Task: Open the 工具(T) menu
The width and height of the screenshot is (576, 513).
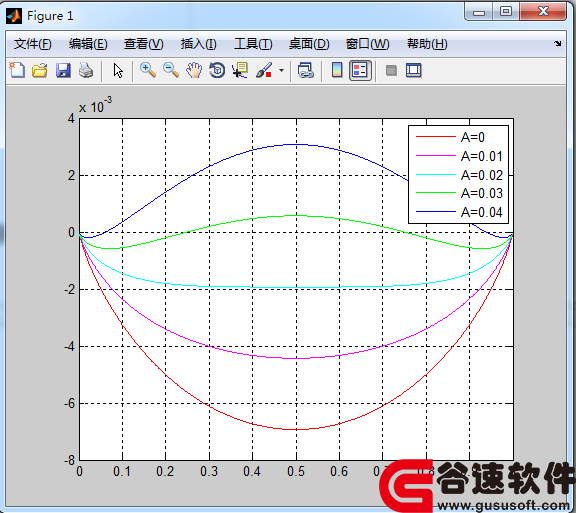Action: (253, 44)
